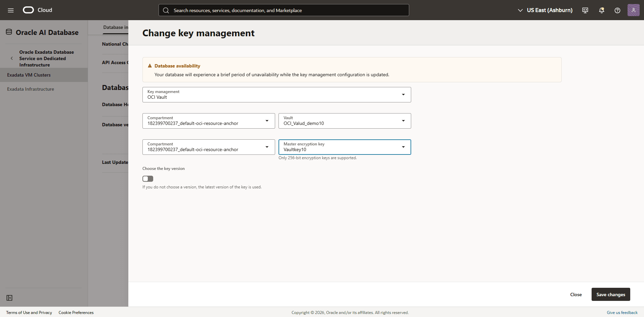This screenshot has width=644, height=317.
Task: Click the search magnifier icon
Action: pyautogui.click(x=166, y=10)
